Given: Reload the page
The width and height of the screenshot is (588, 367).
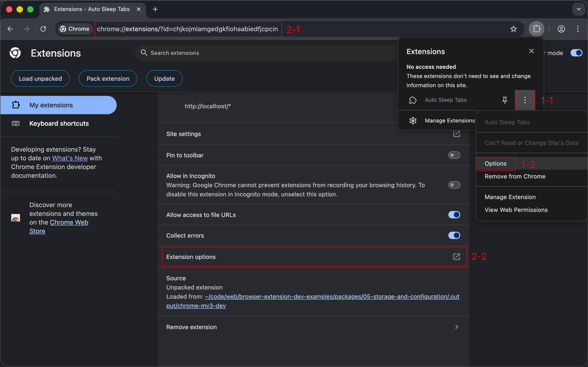Looking at the screenshot, I should pyautogui.click(x=43, y=29).
